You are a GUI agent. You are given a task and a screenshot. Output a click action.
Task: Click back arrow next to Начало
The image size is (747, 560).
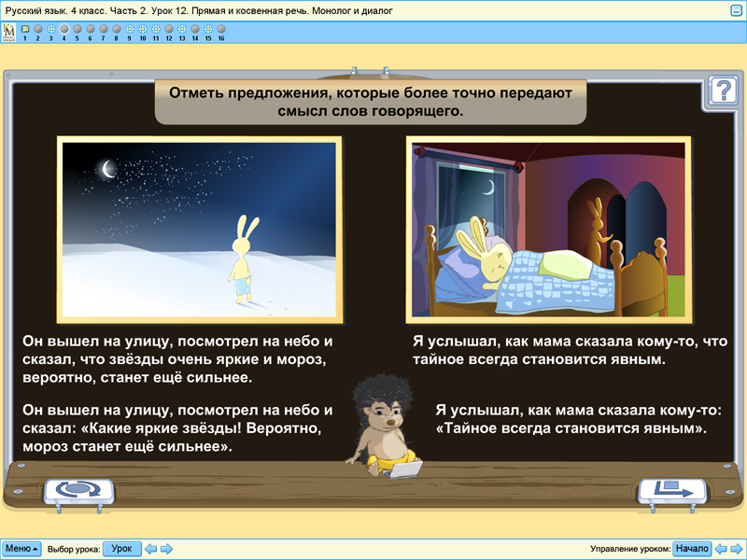pyautogui.click(x=721, y=549)
